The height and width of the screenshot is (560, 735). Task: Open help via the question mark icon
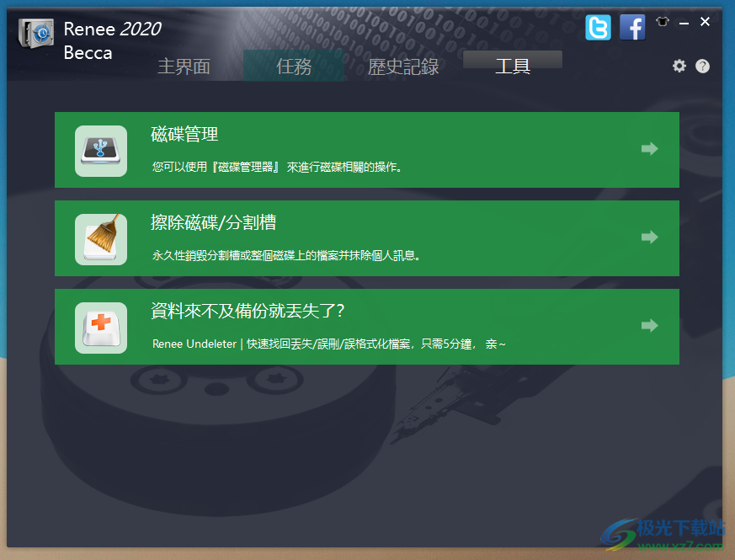point(702,67)
